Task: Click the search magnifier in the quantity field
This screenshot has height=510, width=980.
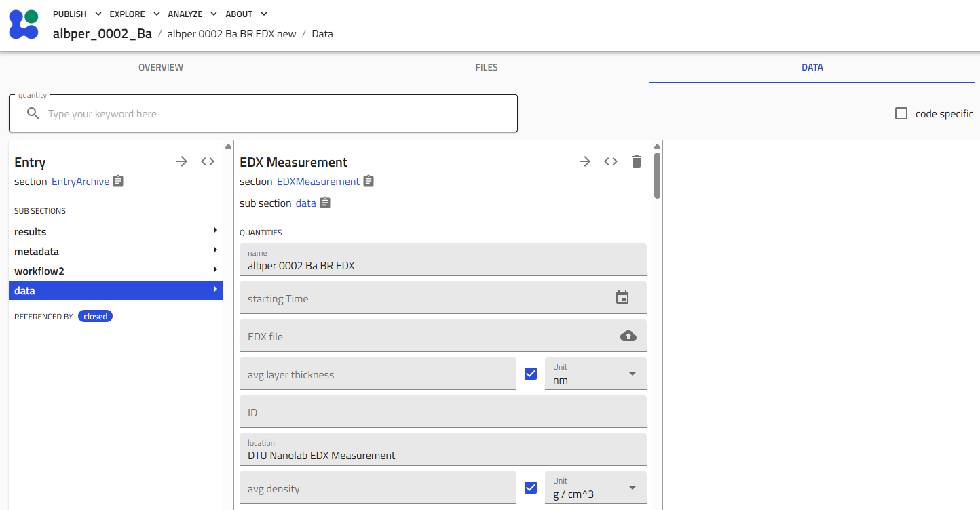Action: 33,113
